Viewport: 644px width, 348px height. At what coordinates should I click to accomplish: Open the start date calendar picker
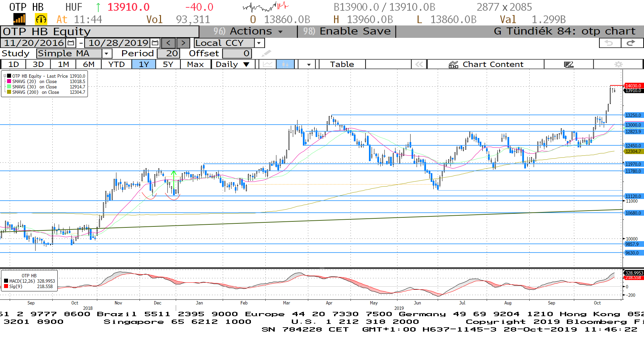click(x=71, y=43)
